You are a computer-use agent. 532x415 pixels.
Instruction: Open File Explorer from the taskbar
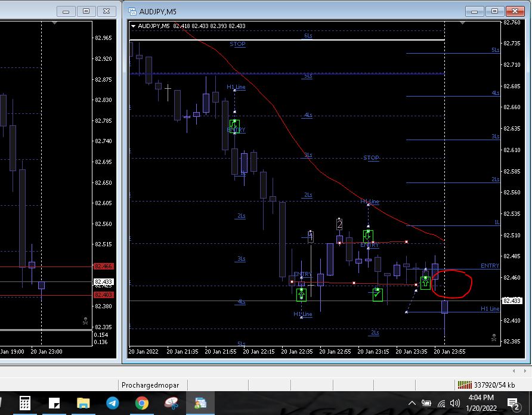pyautogui.click(x=83, y=403)
